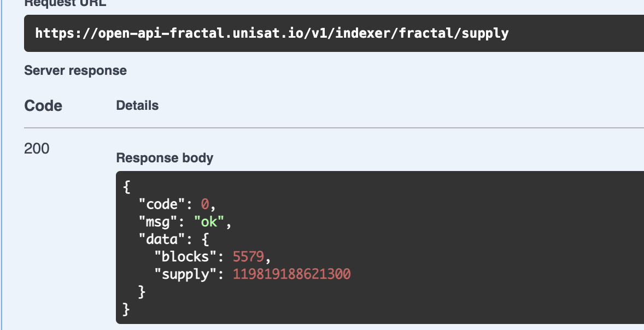Click the Server response heading

(75, 70)
